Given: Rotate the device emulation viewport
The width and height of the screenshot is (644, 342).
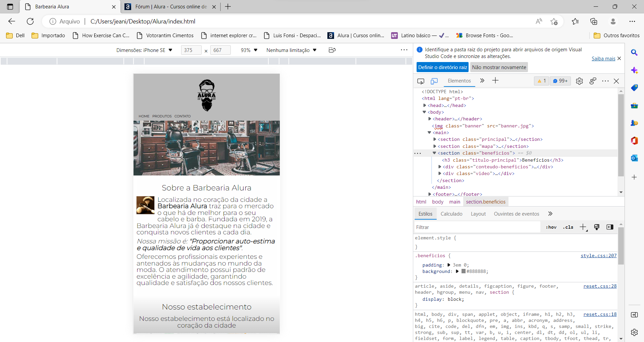Looking at the screenshot, I should point(332,50).
